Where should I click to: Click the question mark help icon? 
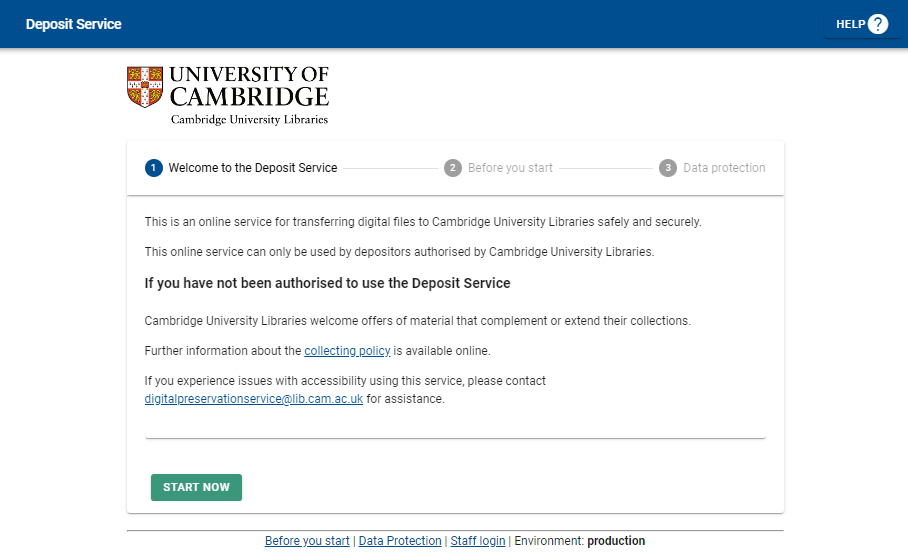(877, 24)
